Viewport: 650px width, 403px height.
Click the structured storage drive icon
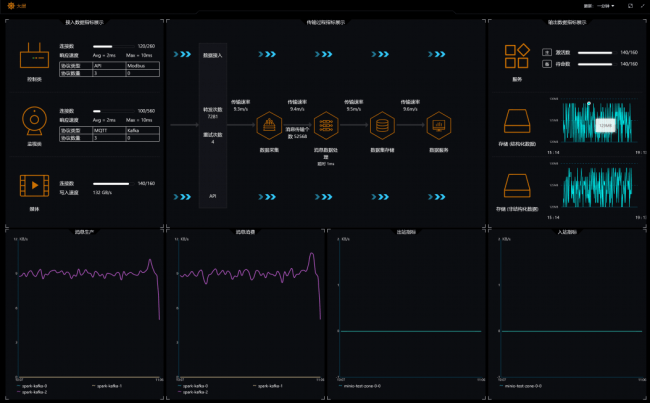[x=517, y=121]
